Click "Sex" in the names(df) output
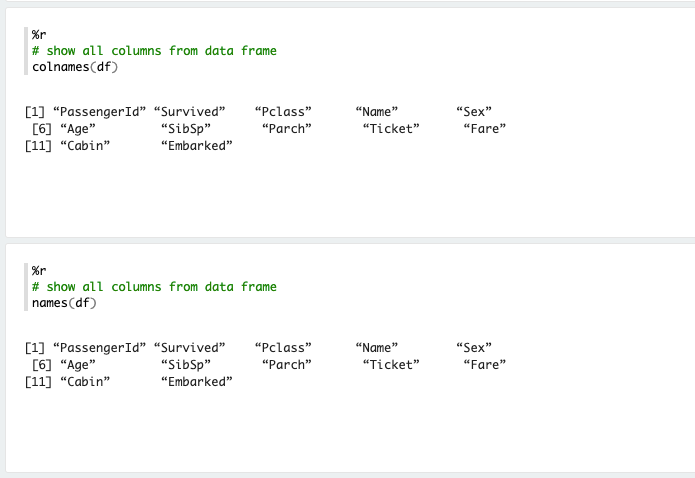 click(x=473, y=348)
